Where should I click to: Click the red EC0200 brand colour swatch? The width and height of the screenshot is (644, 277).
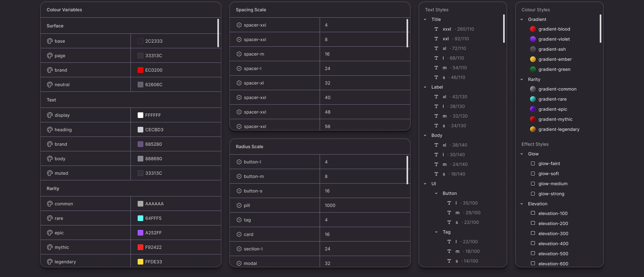pos(140,70)
